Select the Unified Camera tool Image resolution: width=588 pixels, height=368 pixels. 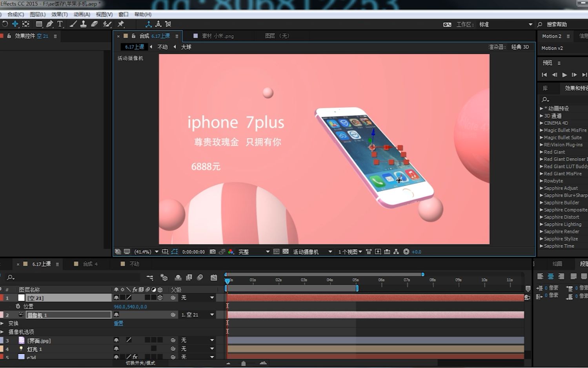pos(15,24)
